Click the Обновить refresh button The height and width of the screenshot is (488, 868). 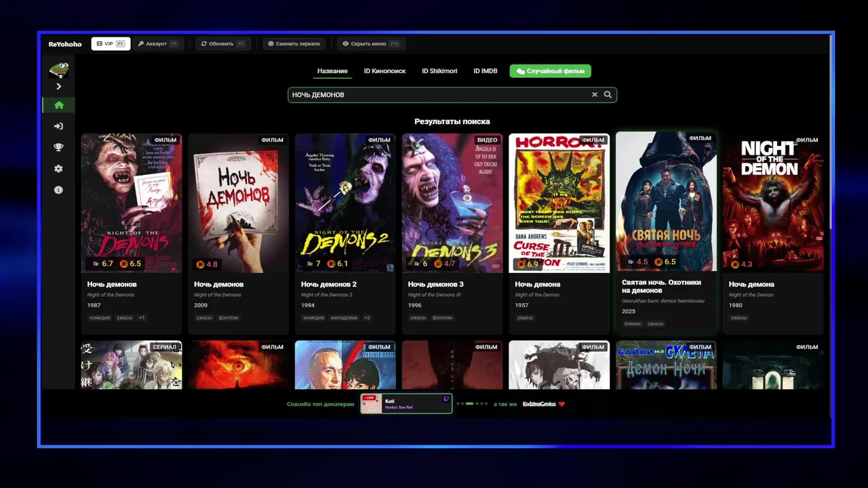point(223,43)
